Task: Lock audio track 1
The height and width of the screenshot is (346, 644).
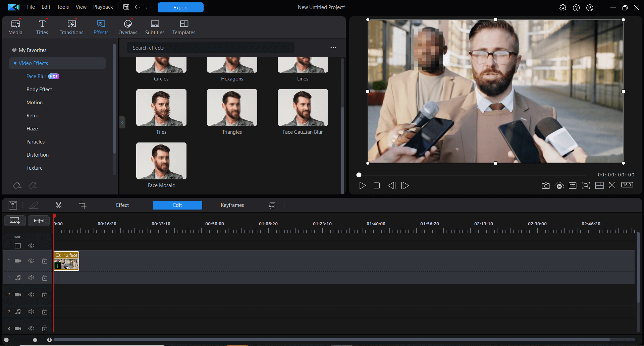Action: point(44,278)
